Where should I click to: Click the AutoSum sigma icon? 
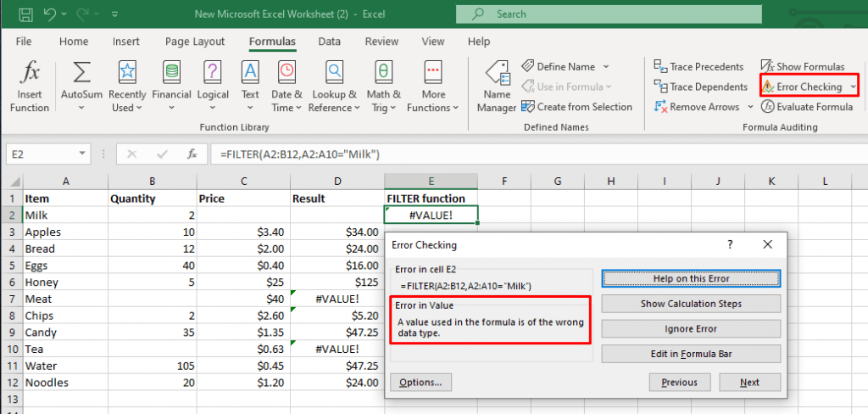[81, 73]
